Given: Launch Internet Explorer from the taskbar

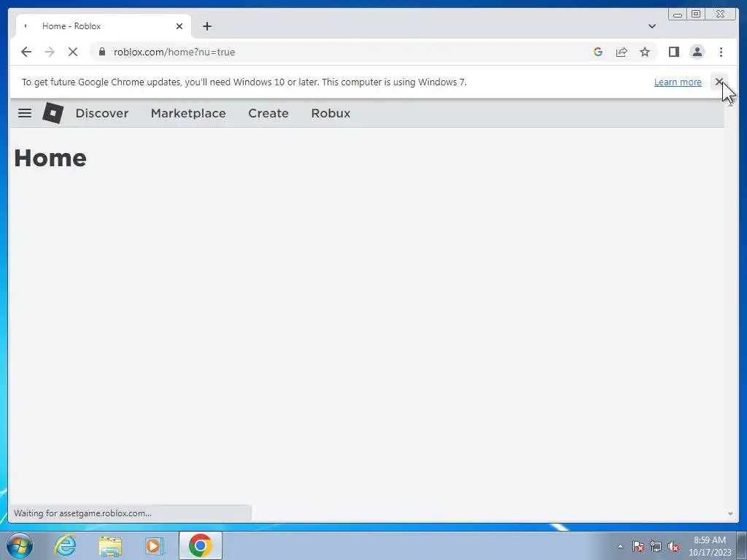Looking at the screenshot, I should point(65,545).
